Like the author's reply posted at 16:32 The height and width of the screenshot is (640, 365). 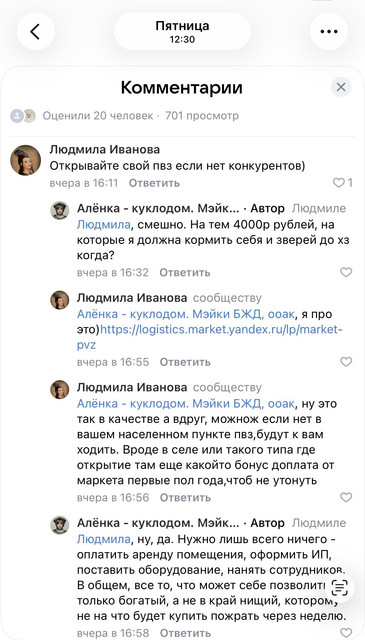coord(346,272)
